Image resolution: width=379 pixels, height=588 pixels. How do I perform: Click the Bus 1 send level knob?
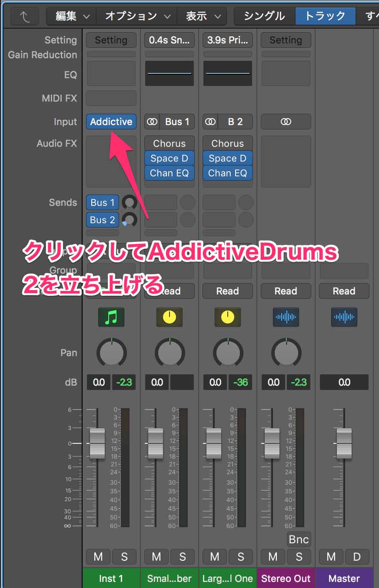(130, 202)
